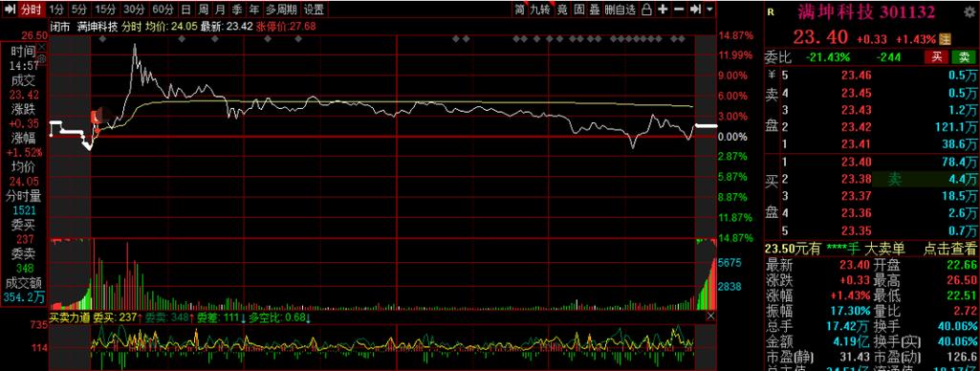
Task: Zoom in chart with the plus icon
Action: pyautogui.click(x=664, y=10)
